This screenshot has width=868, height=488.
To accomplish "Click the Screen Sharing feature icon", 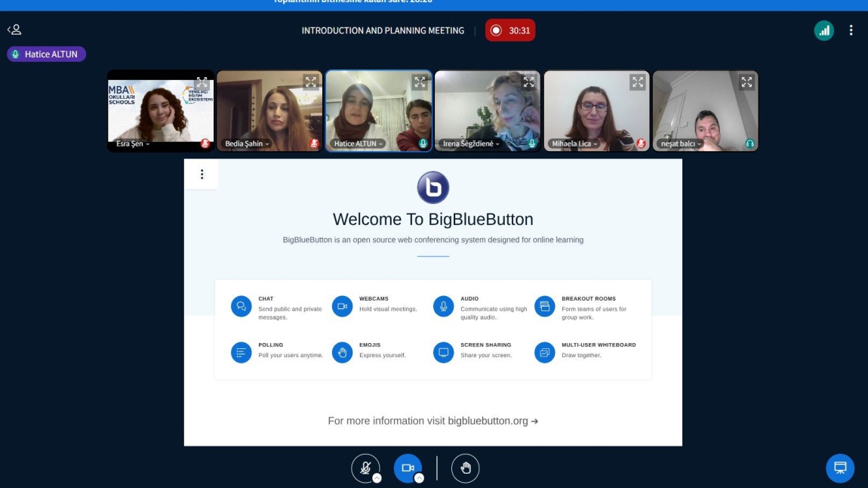I will (443, 352).
